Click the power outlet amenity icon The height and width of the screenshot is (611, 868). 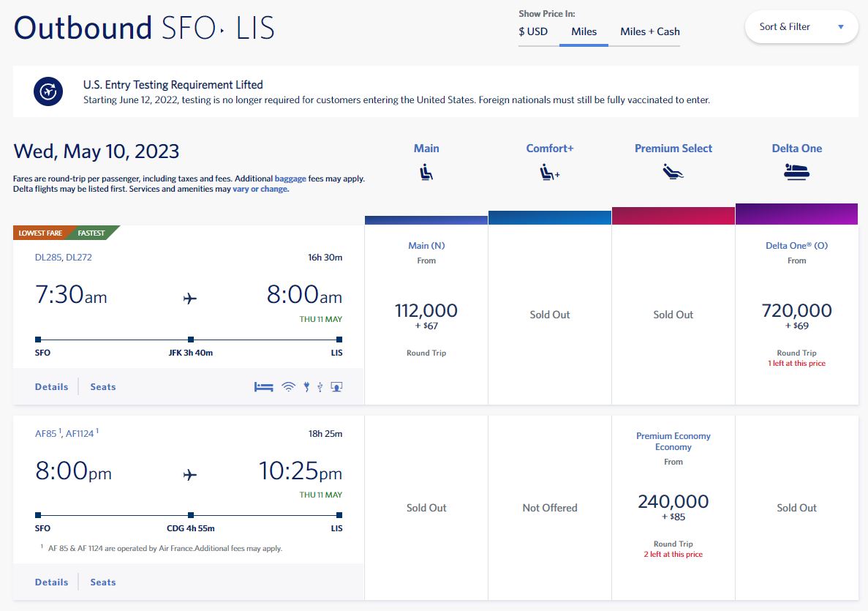coord(306,386)
